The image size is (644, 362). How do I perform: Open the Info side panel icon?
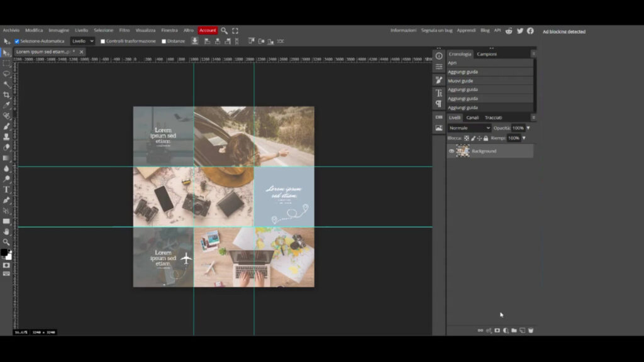pyautogui.click(x=438, y=56)
